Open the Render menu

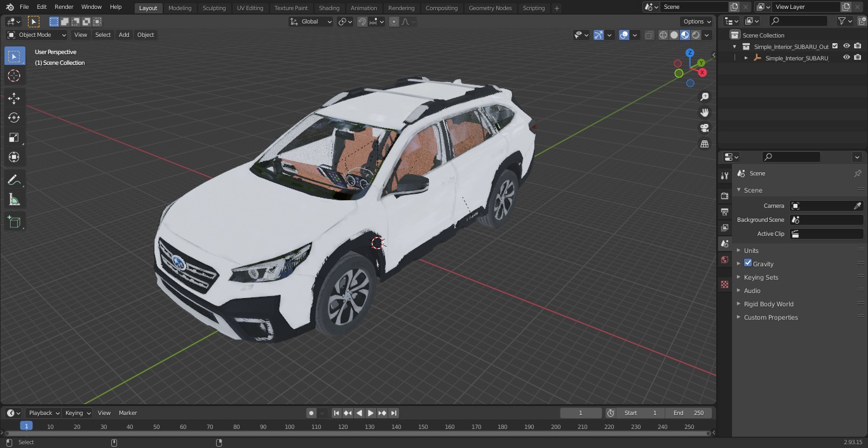[x=64, y=7]
